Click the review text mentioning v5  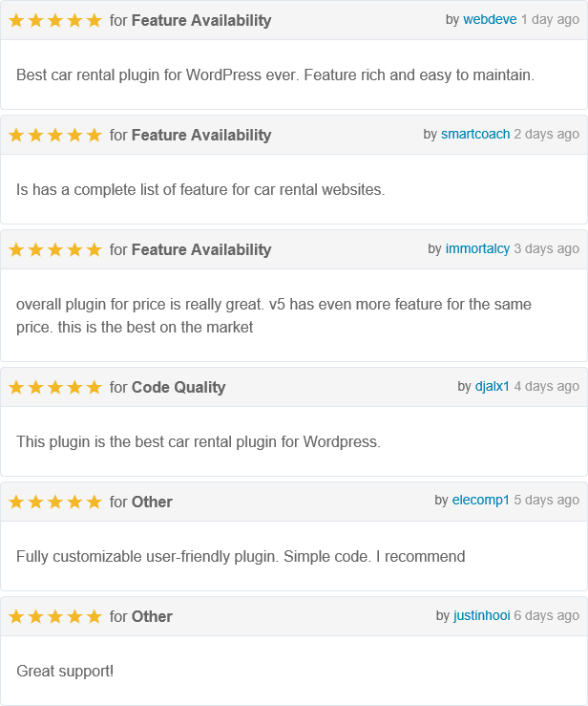pos(274,315)
